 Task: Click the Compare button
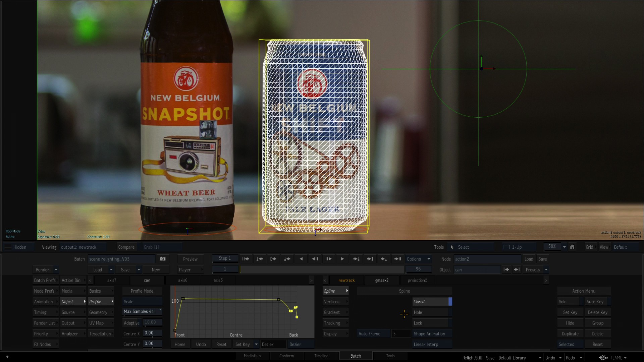pyautogui.click(x=126, y=247)
